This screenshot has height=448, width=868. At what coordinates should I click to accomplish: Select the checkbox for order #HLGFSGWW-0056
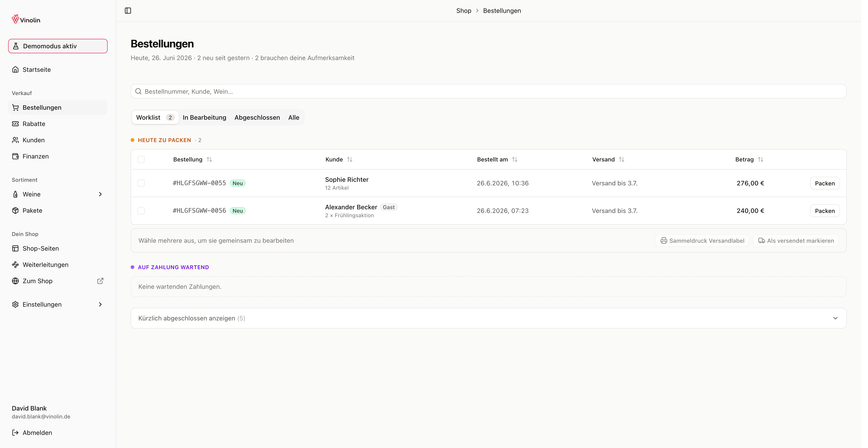[x=141, y=211]
